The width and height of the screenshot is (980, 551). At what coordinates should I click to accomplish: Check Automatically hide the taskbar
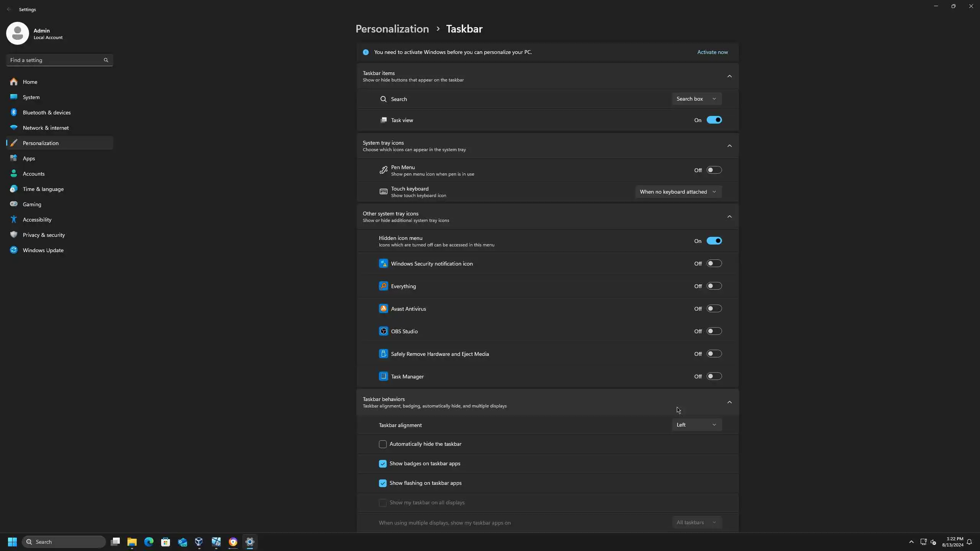click(383, 444)
